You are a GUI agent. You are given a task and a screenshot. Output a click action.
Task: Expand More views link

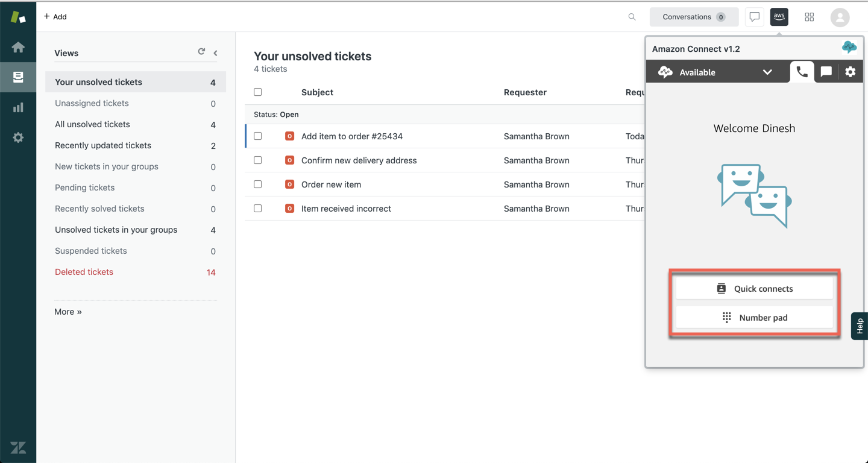(68, 312)
